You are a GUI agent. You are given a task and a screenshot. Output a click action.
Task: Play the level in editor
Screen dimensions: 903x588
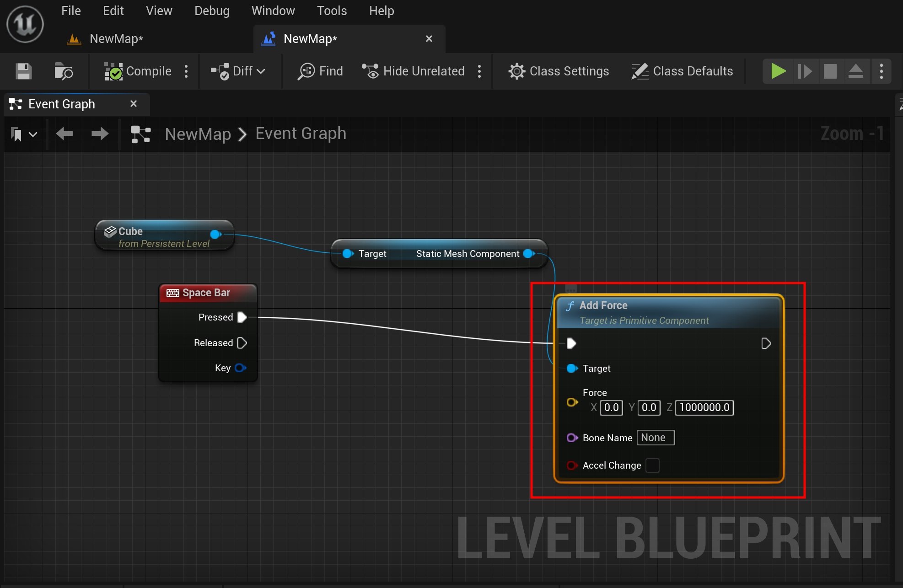coord(778,71)
